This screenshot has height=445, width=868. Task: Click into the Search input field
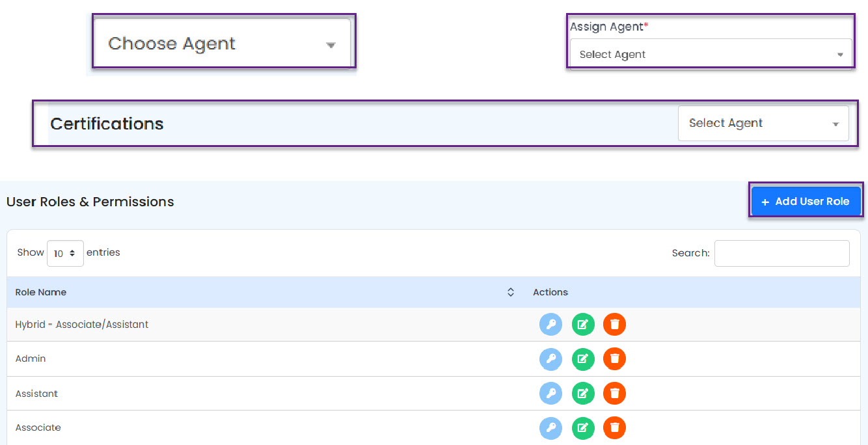click(781, 253)
